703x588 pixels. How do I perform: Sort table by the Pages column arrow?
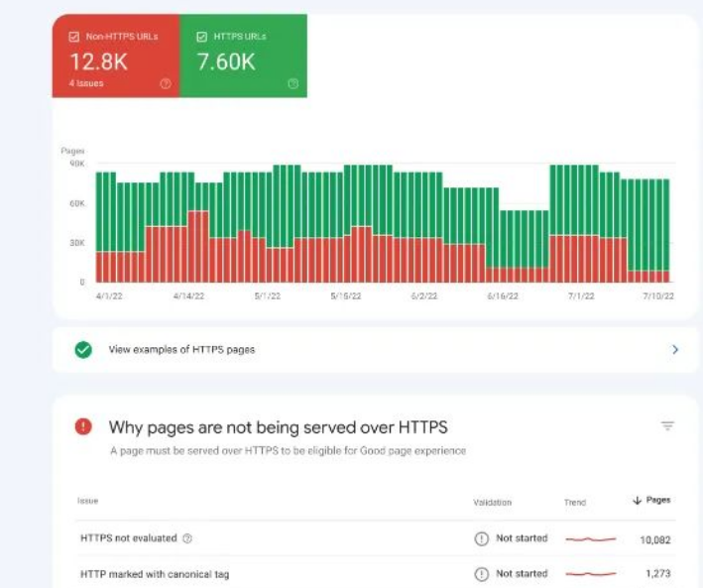(x=637, y=501)
